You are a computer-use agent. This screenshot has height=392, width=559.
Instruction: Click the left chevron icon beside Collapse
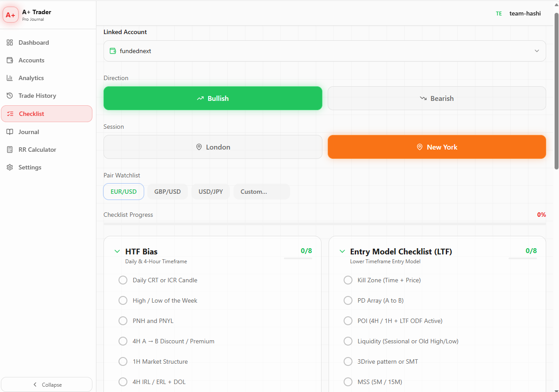pos(35,384)
